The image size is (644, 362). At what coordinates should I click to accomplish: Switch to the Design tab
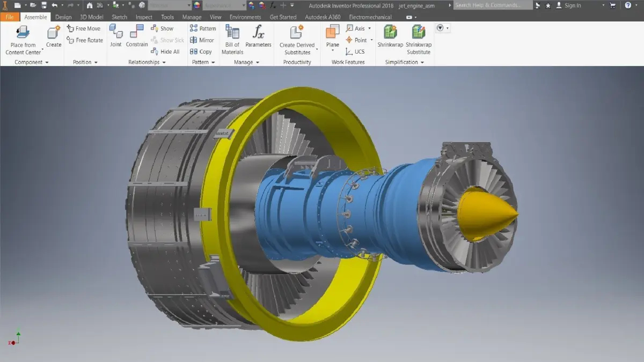pyautogui.click(x=63, y=17)
